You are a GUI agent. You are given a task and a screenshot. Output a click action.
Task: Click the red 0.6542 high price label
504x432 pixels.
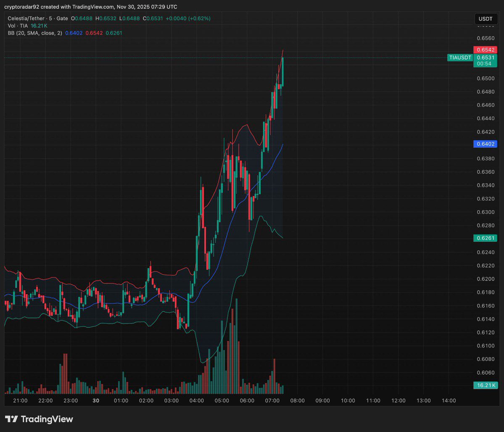(x=485, y=50)
